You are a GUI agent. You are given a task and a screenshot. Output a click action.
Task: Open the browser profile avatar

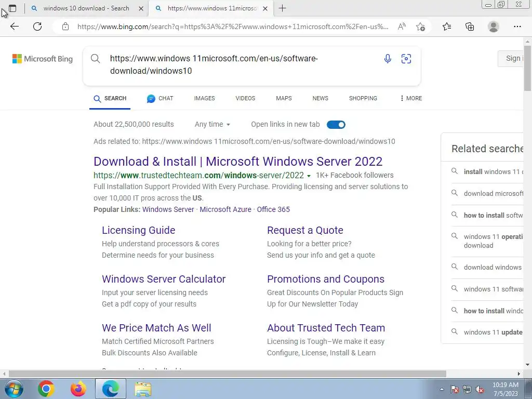(x=494, y=26)
